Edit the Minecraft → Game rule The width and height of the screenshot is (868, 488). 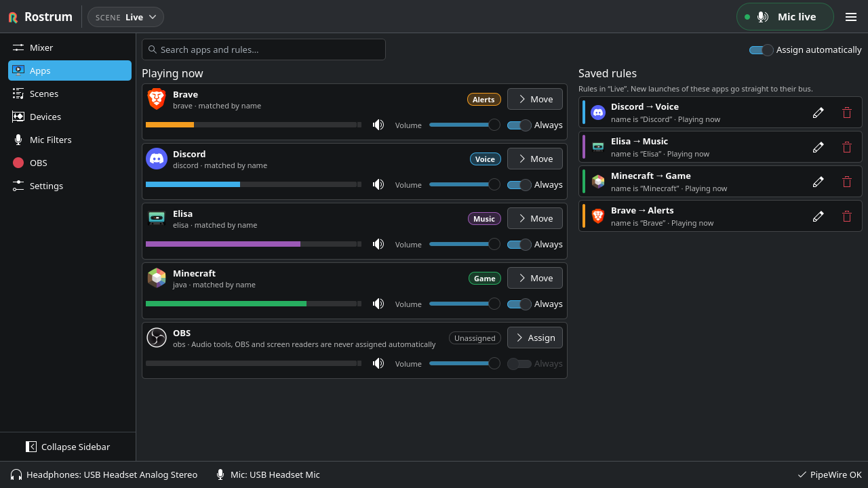click(x=818, y=182)
